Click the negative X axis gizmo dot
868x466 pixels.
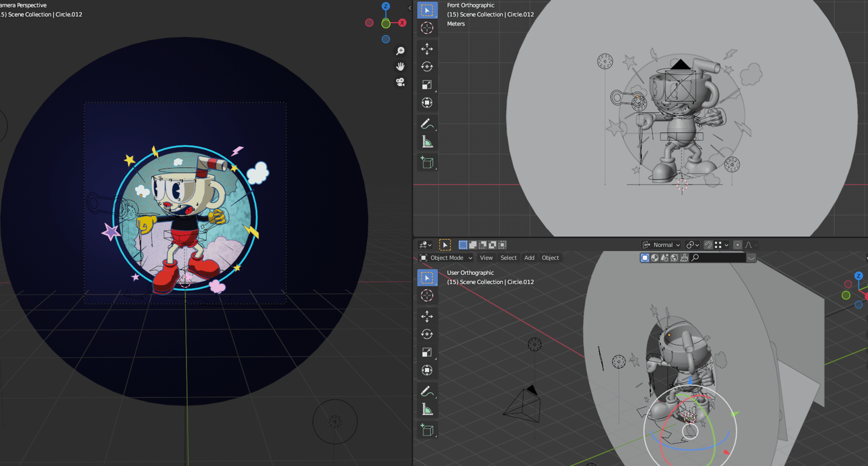369,23
